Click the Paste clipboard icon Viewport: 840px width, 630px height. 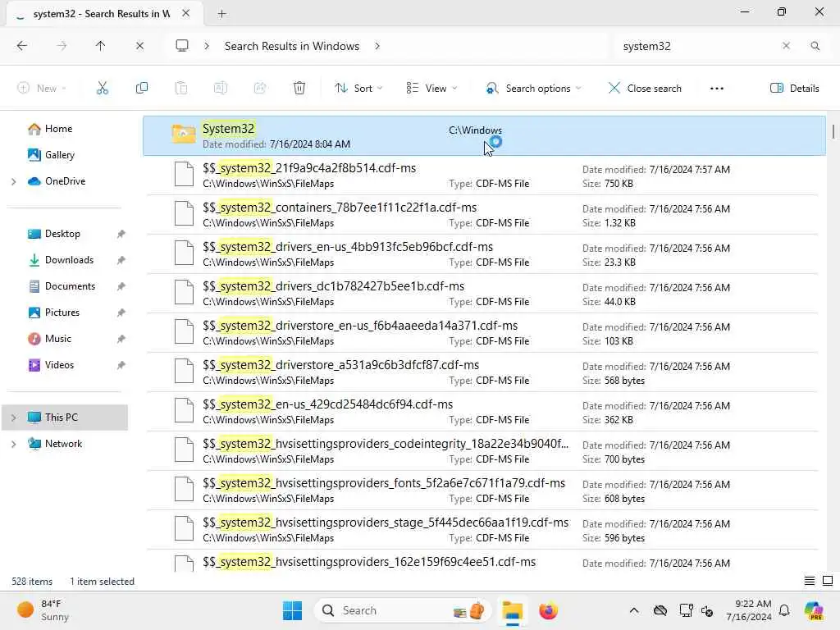181,88
